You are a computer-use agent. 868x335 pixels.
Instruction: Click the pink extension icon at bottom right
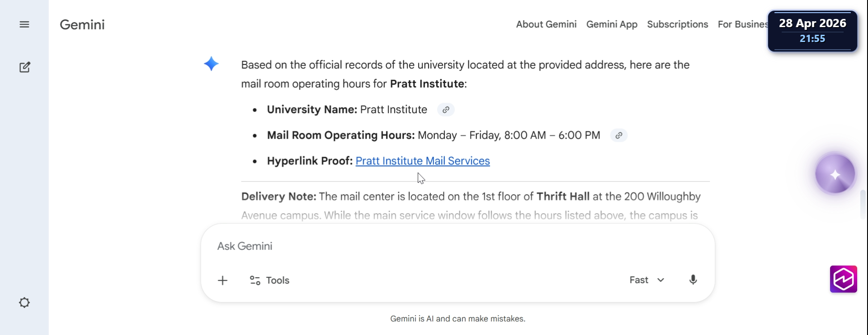843,279
